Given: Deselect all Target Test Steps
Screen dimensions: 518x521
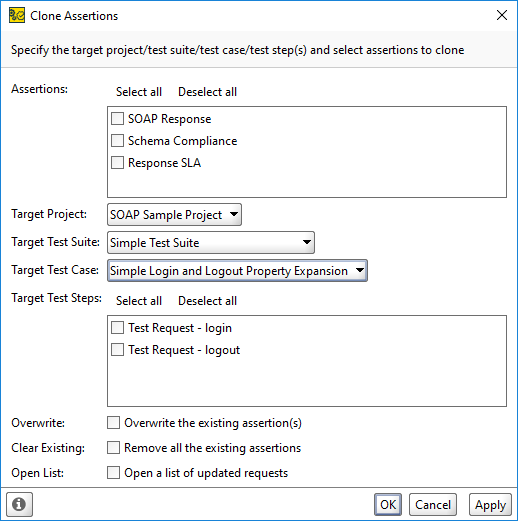Looking at the screenshot, I should point(207,301).
